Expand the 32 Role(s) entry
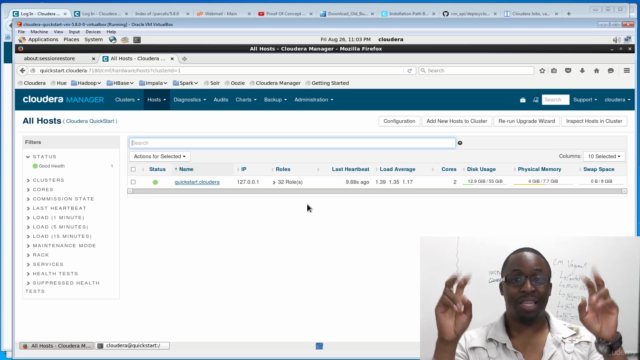This screenshot has height=360, width=640. click(x=287, y=182)
